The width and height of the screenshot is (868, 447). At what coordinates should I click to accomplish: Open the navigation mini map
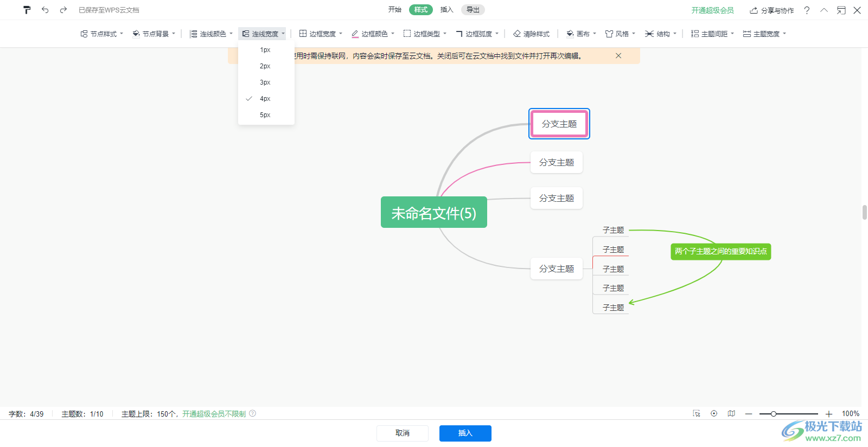tap(731, 413)
